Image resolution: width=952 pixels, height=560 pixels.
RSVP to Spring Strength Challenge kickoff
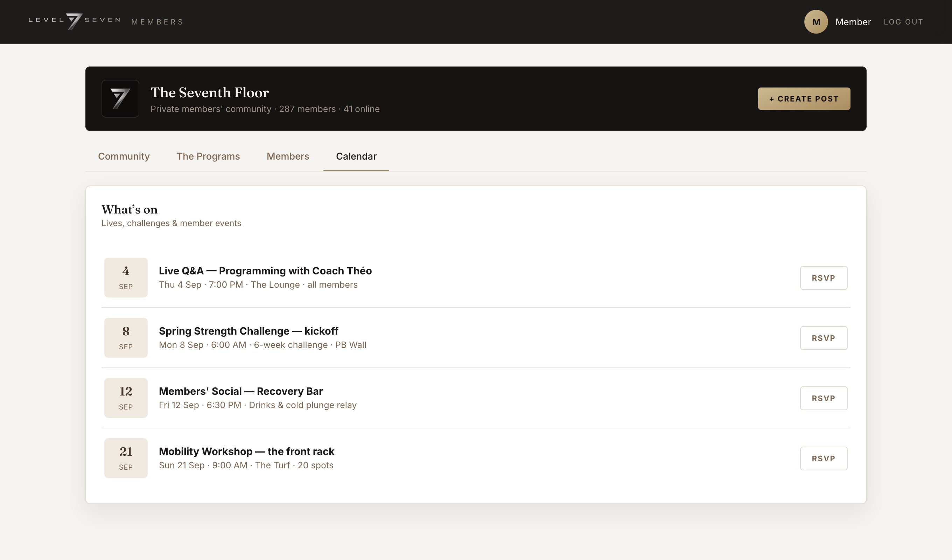click(x=824, y=338)
